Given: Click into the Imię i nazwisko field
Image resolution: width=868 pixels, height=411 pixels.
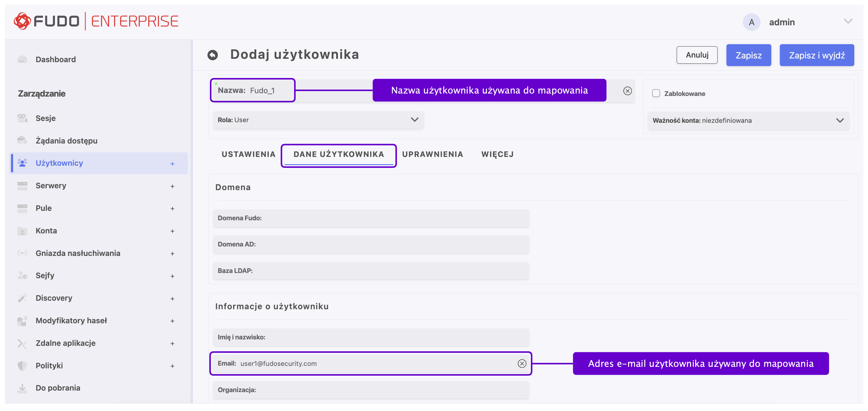Looking at the screenshot, I should pyautogui.click(x=371, y=337).
